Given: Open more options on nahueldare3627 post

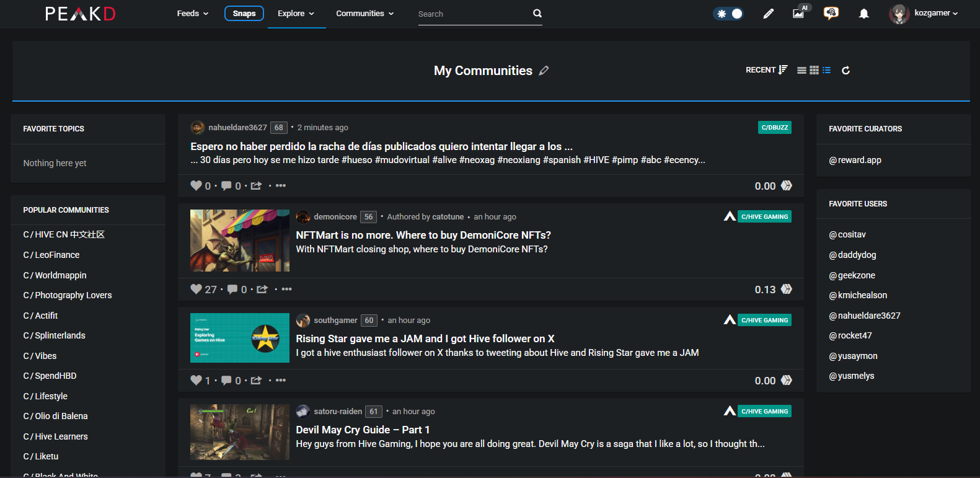Looking at the screenshot, I should coord(281,185).
